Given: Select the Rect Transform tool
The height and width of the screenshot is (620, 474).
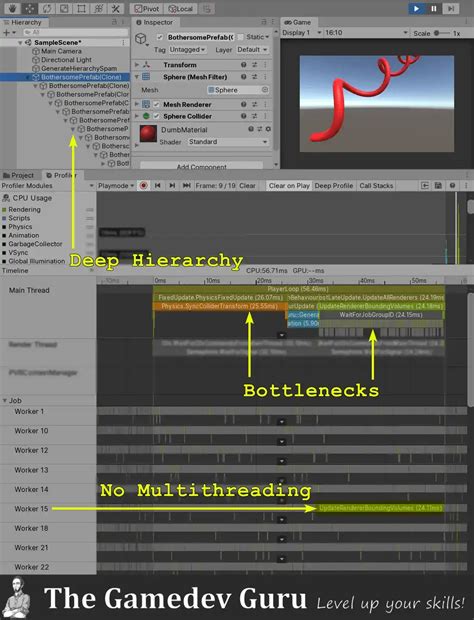Looking at the screenshot, I should 81,8.
